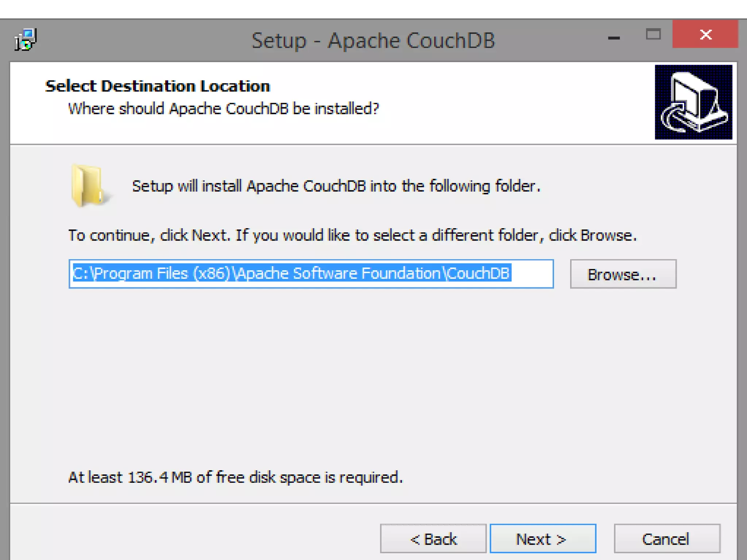Viewport: 747px width, 560px height.
Task: Click the setup installer icon in title bar
Action: click(x=26, y=39)
